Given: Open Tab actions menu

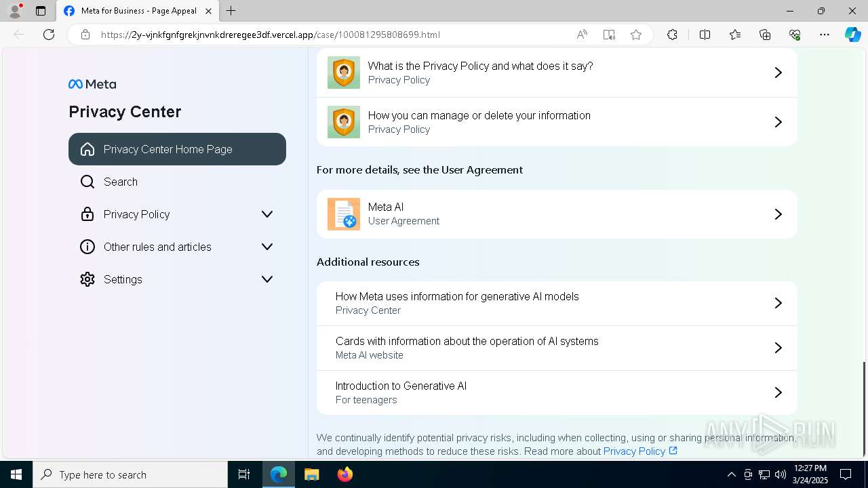Looking at the screenshot, I should 41,11.
